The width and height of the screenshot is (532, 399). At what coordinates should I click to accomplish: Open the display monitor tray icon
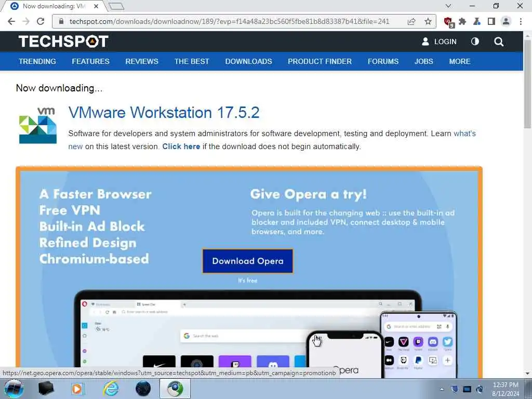pyautogui.click(x=467, y=389)
